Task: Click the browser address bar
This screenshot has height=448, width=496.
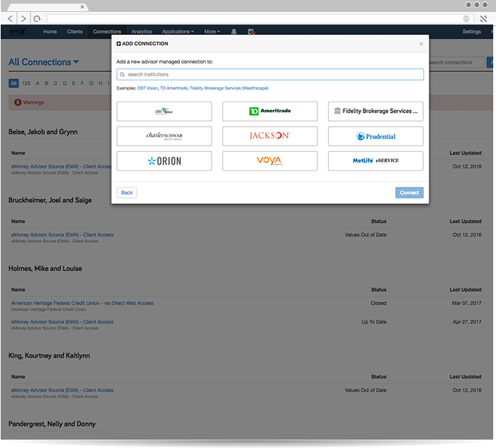Action: (x=260, y=19)
